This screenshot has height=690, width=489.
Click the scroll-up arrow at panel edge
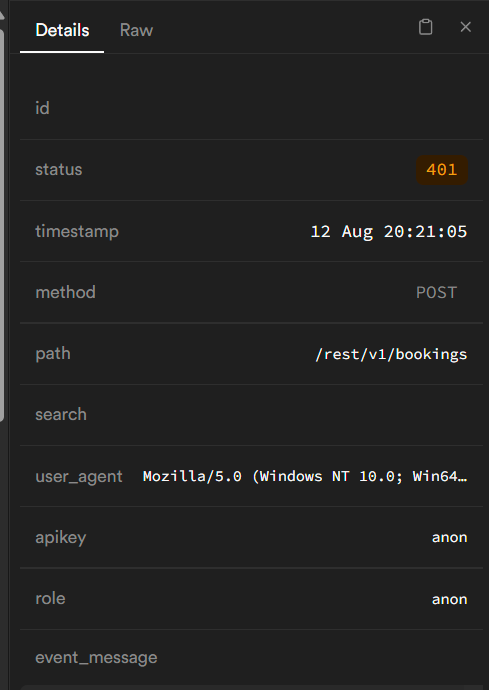2,15
